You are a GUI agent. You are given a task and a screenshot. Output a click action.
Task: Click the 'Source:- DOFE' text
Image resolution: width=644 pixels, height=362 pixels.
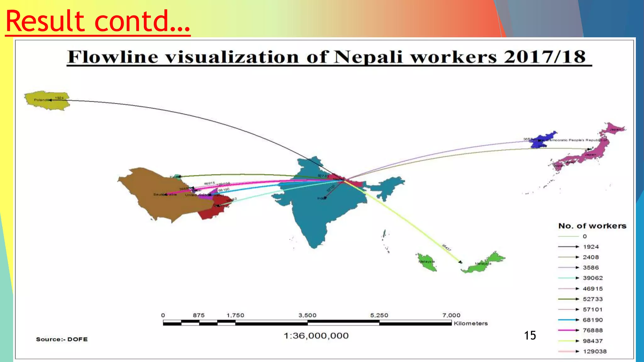tap(62, 339)
